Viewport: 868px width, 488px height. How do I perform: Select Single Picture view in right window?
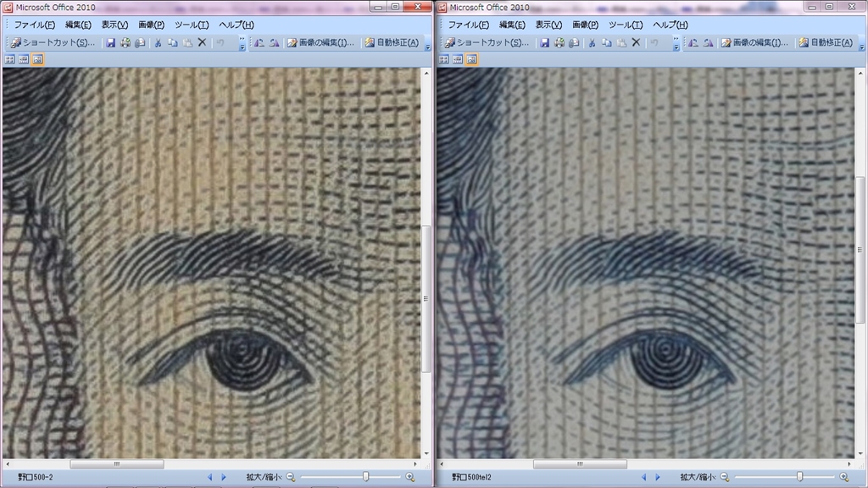tap(471, 59)
